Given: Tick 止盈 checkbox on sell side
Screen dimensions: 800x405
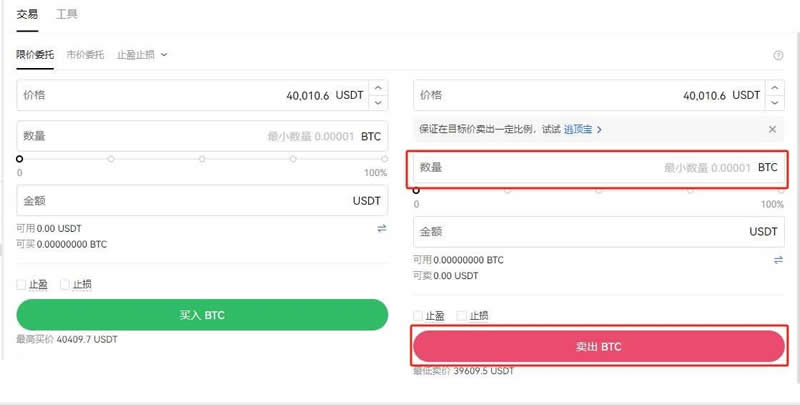Looking at the screenshot, I should [419, 316].
